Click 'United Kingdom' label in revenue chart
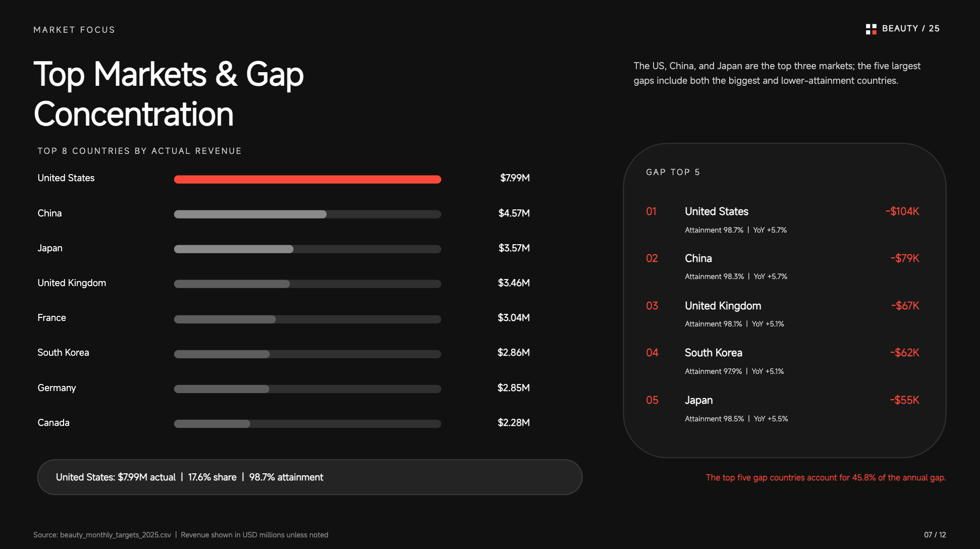The width and height of the screenshot is (980, 549). pyautogui.click(x=72, y=283)
